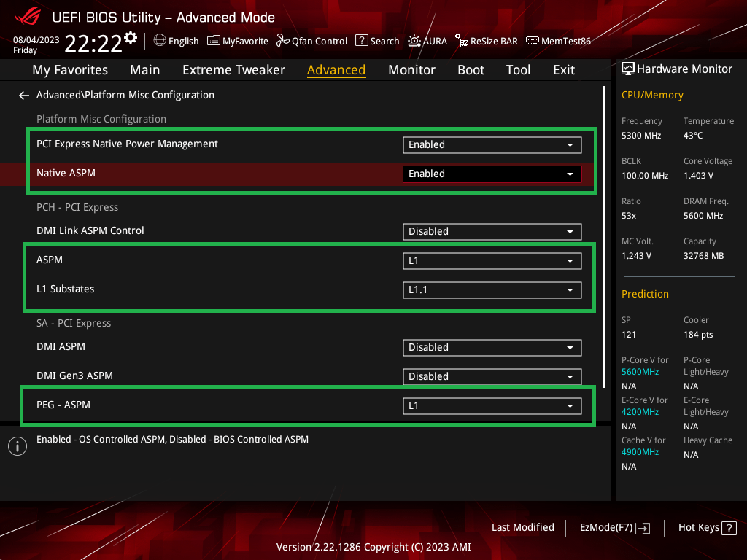Viewport: 747px width, 560px height.
Task: Open the DMI ASPM dropdown
Action: pyautogui.click(x=492, y=348)
